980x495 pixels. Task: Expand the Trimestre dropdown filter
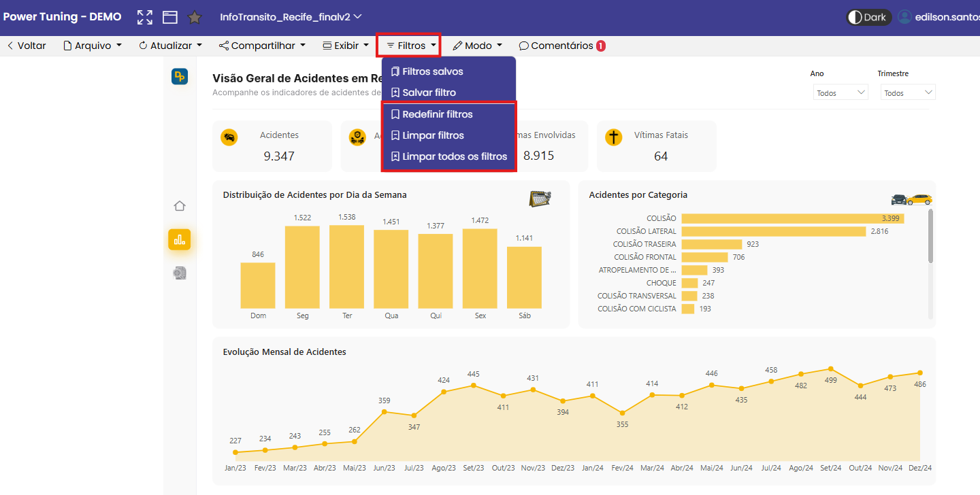pos(908,92)
